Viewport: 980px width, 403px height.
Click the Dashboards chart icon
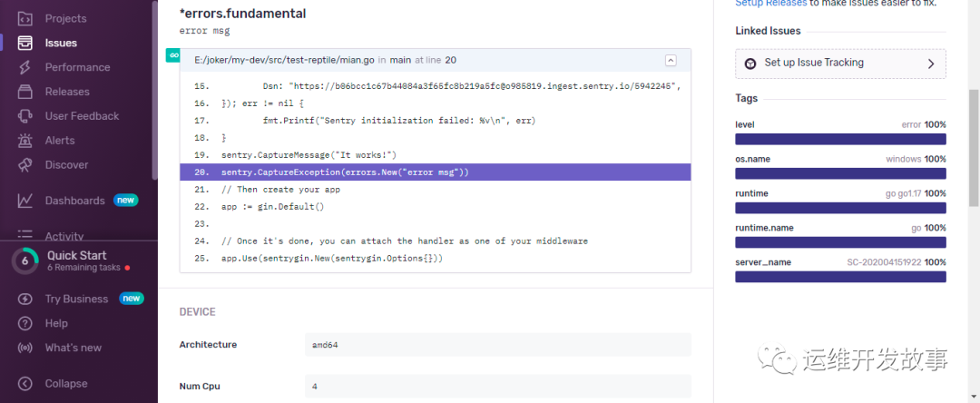tap(25, 201)
